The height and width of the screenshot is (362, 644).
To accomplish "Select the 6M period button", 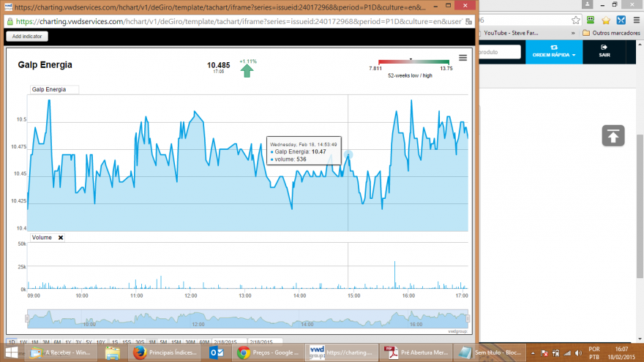I will click(x=56, y=342).
